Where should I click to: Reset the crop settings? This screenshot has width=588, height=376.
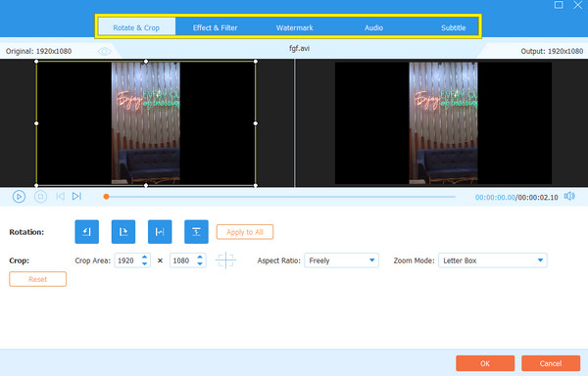[x=37, y=279]
